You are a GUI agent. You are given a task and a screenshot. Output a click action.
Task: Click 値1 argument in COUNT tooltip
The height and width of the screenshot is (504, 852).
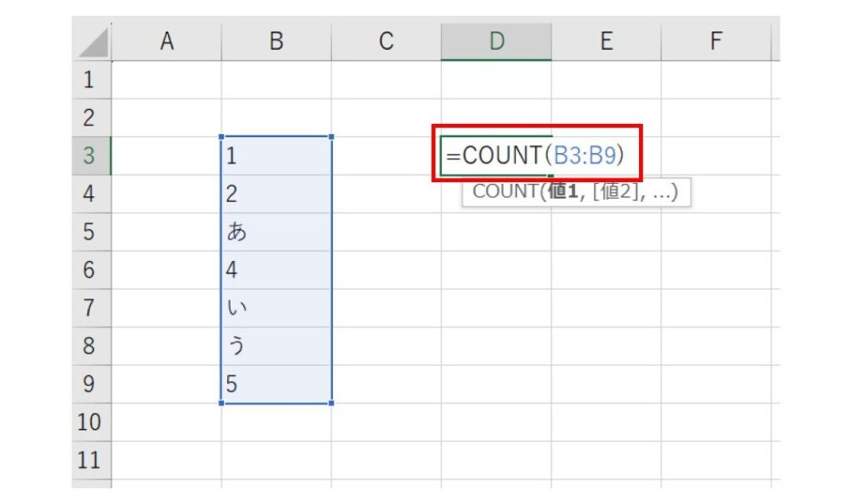pos(563,192)
